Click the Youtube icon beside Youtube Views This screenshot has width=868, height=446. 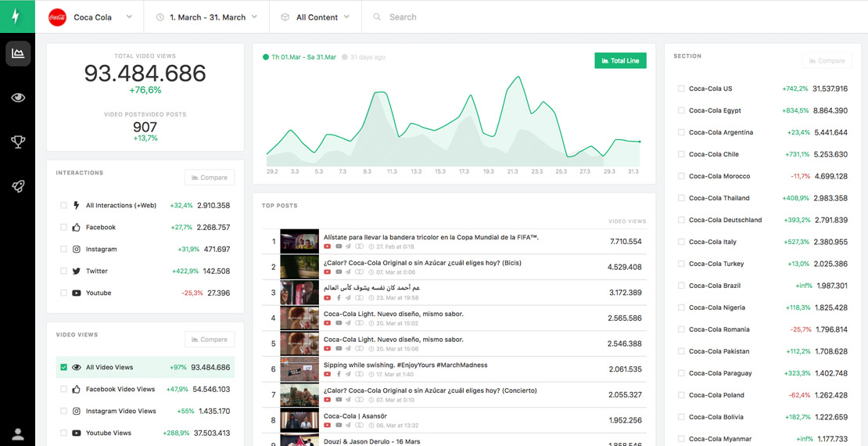77,433
